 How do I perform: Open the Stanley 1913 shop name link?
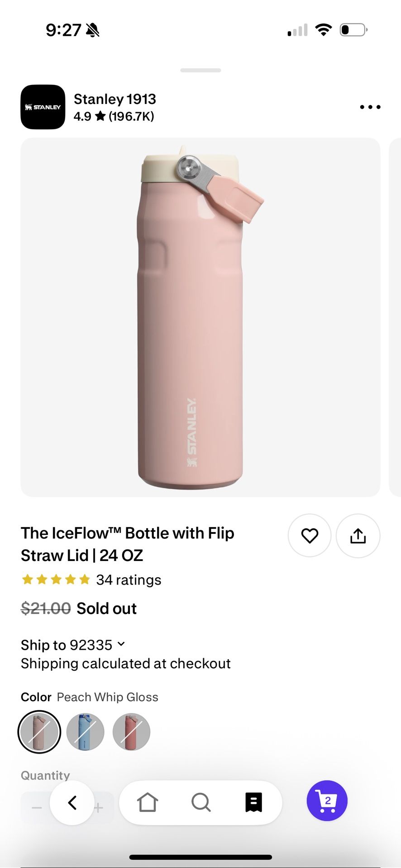coord(115,99)
